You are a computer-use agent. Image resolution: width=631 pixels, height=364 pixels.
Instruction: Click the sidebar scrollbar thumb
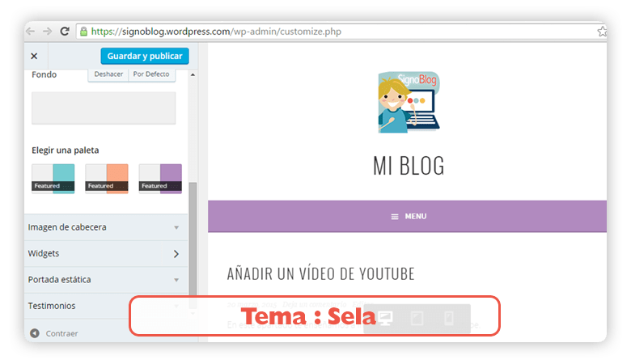point(193,245)
